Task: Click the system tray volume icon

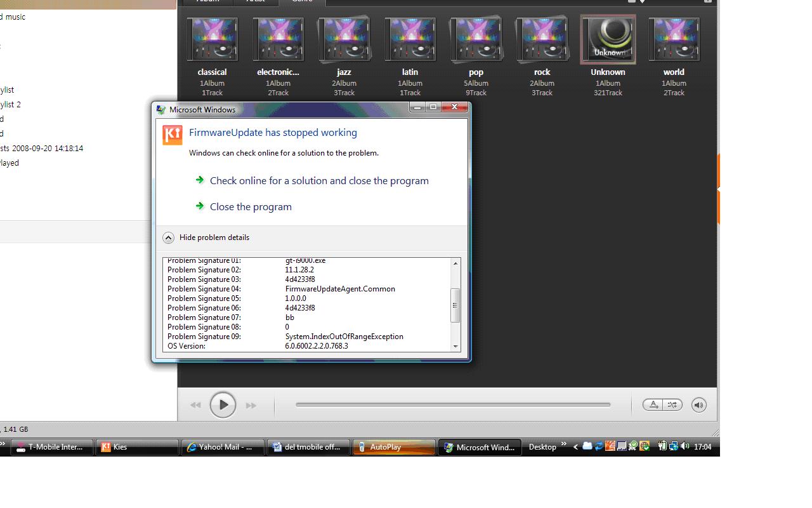Action: coord(684,446)
